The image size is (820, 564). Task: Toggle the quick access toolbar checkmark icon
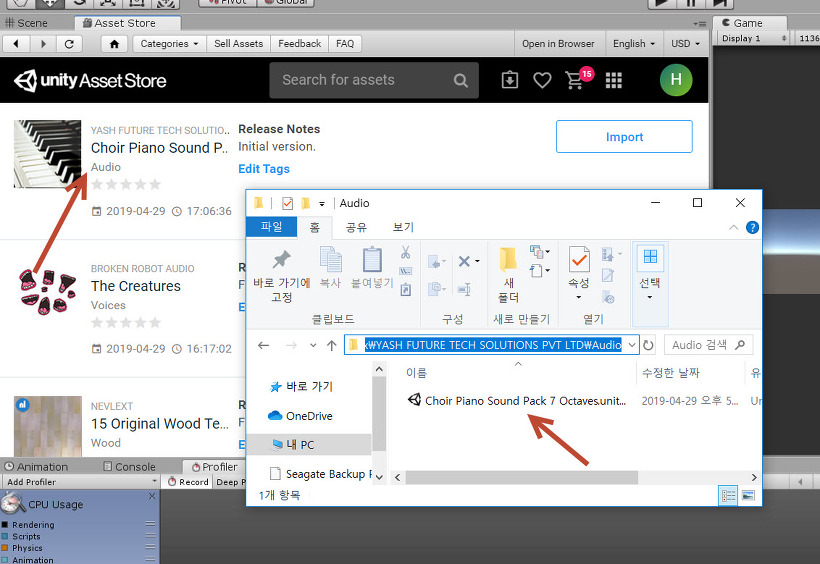[x=287, y=203]
